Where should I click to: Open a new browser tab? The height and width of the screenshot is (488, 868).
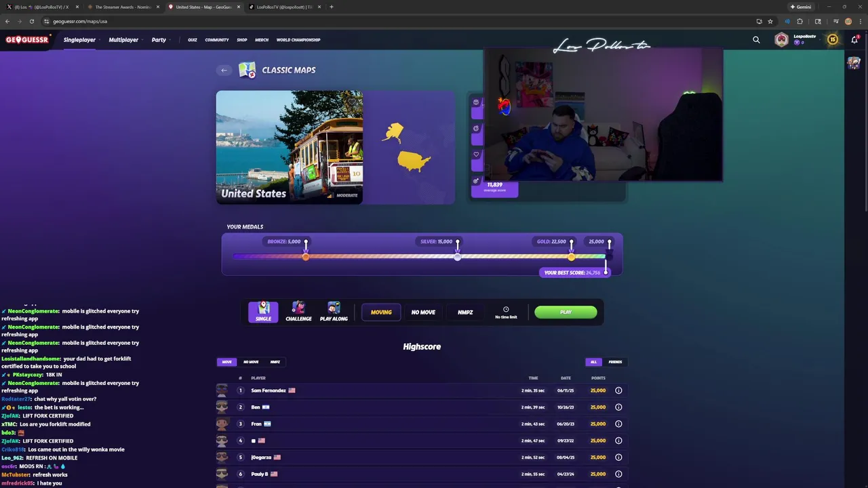331,7
